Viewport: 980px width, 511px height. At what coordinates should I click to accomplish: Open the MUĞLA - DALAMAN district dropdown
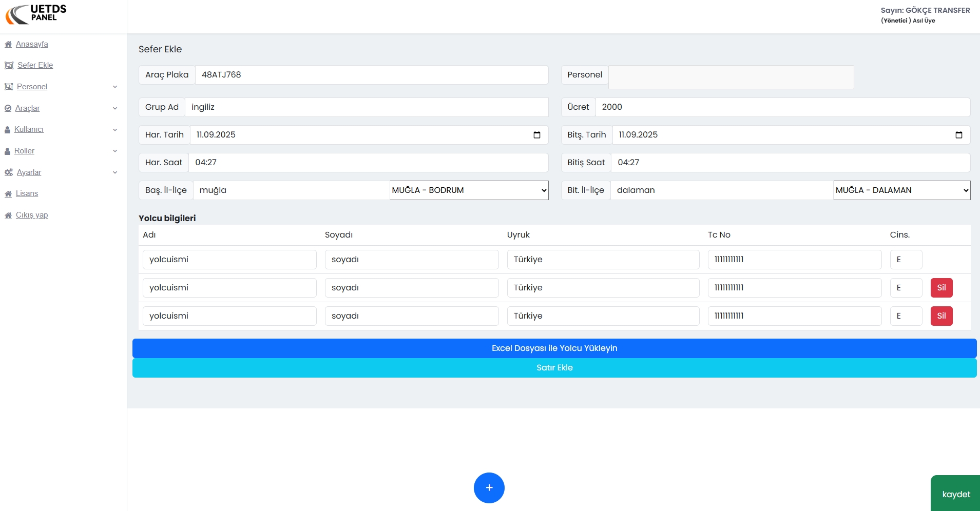pyautogui.click(x=901, y=190)
